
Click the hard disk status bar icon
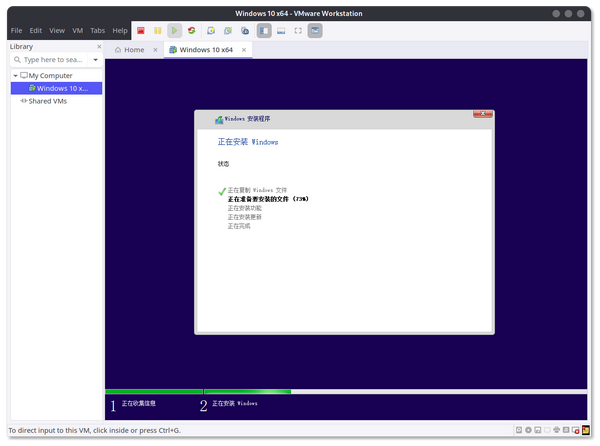[519, 430]
